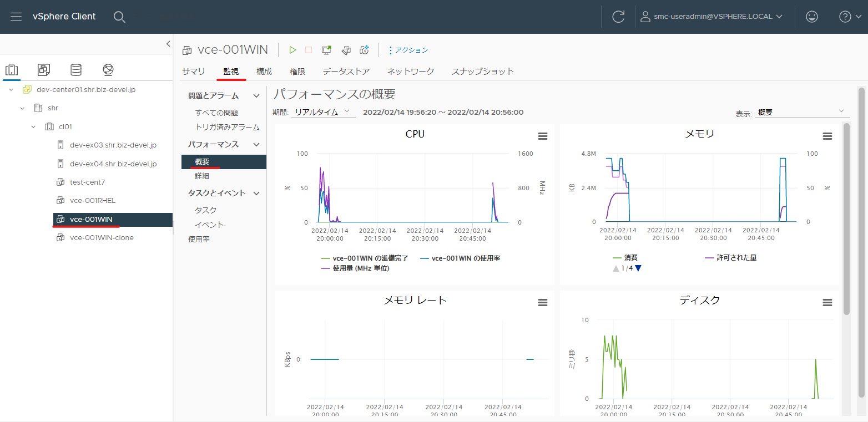The height and width of the screenshot is (422, 868).
Task: Collapse the タスクとイベント section
Action: 256,193
